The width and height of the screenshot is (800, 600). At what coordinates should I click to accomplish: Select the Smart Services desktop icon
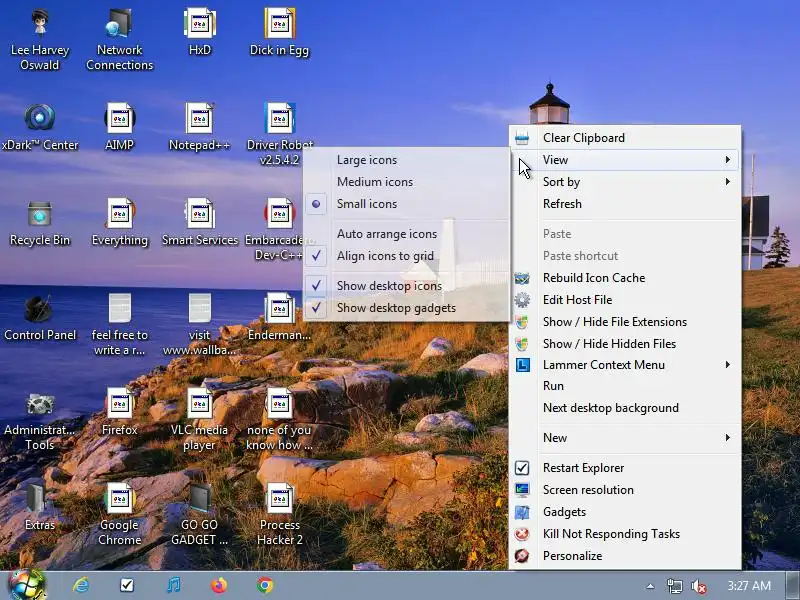[199, 223]
